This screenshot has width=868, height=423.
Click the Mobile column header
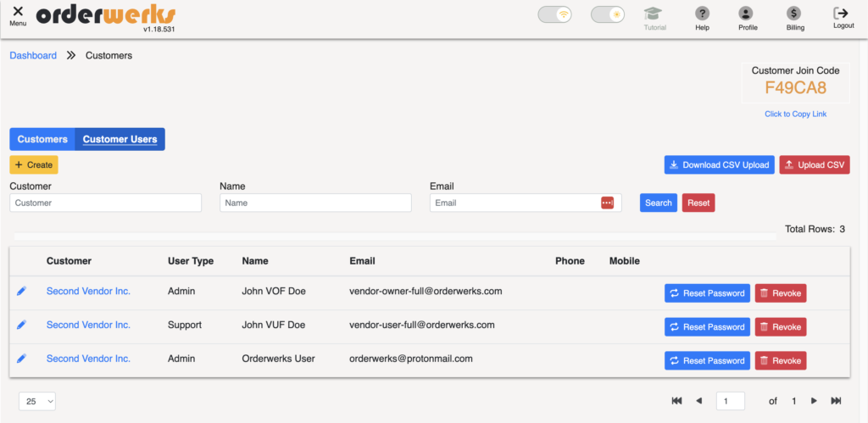coord(625,261)
